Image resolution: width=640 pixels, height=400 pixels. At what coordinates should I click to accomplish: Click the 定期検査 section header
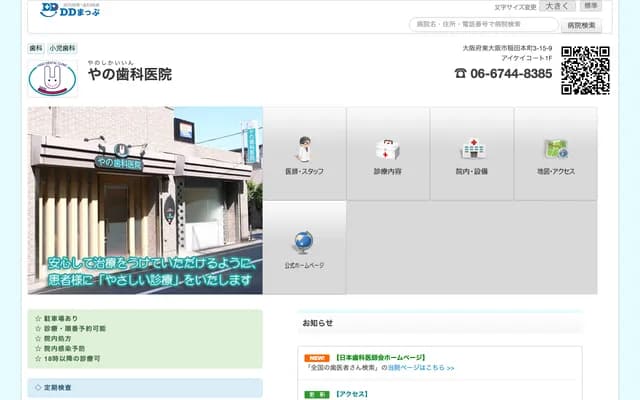click(x=145, y=387)
